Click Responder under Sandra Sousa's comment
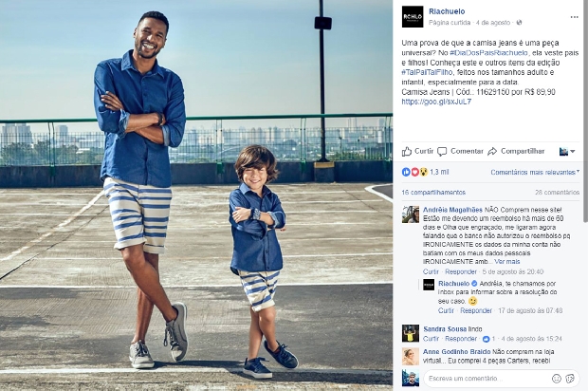The image size is (588, 391). pos(461,339)
